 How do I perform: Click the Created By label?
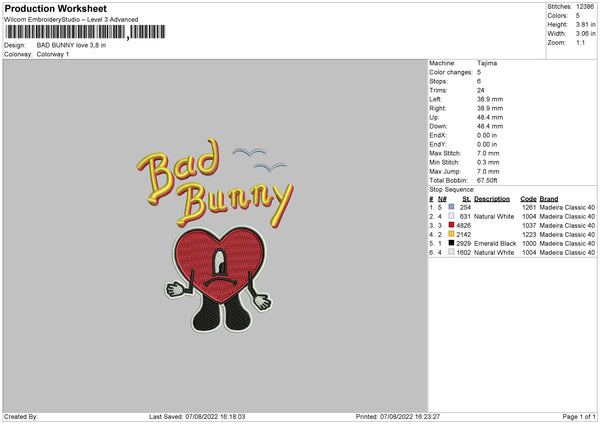coord(21,416)
